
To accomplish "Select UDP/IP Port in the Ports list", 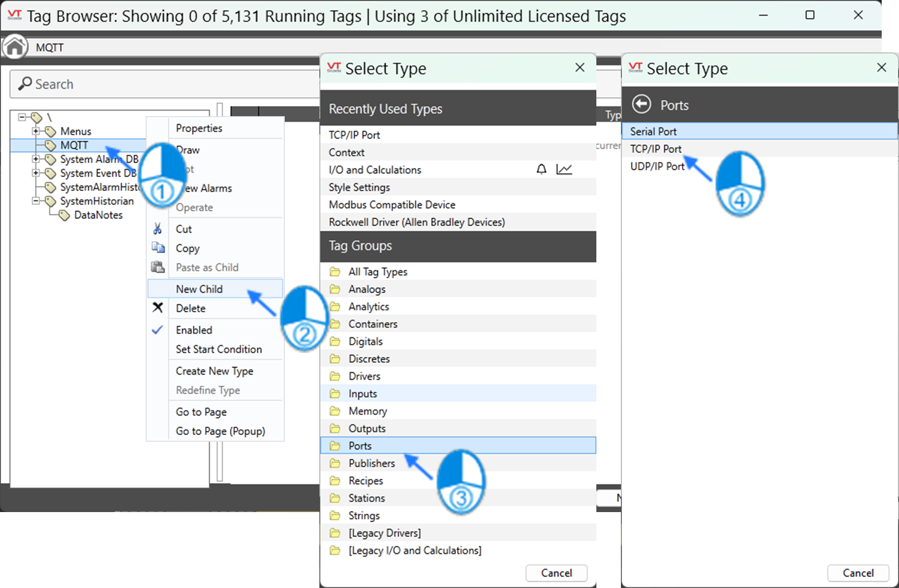I will click(x=759, y=166).
